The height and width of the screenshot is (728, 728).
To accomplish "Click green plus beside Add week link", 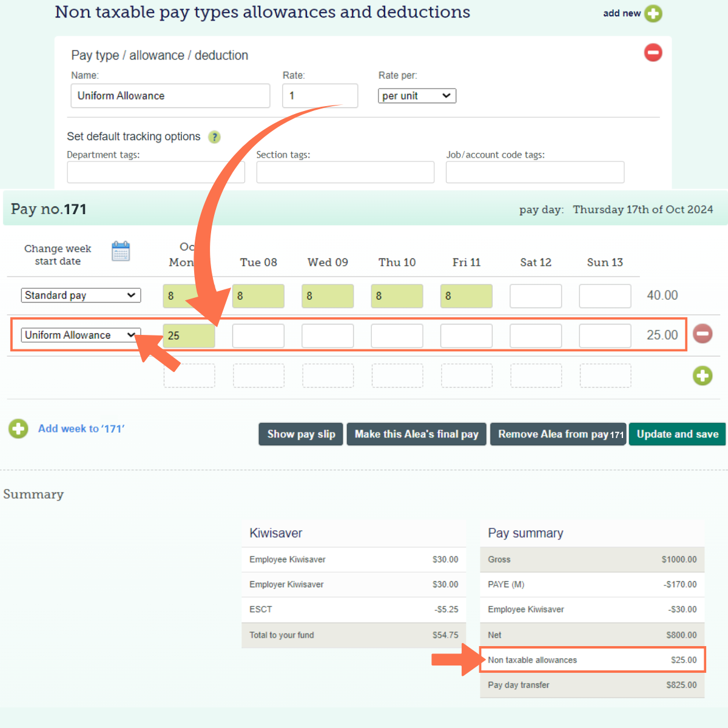I will (18, 428).
